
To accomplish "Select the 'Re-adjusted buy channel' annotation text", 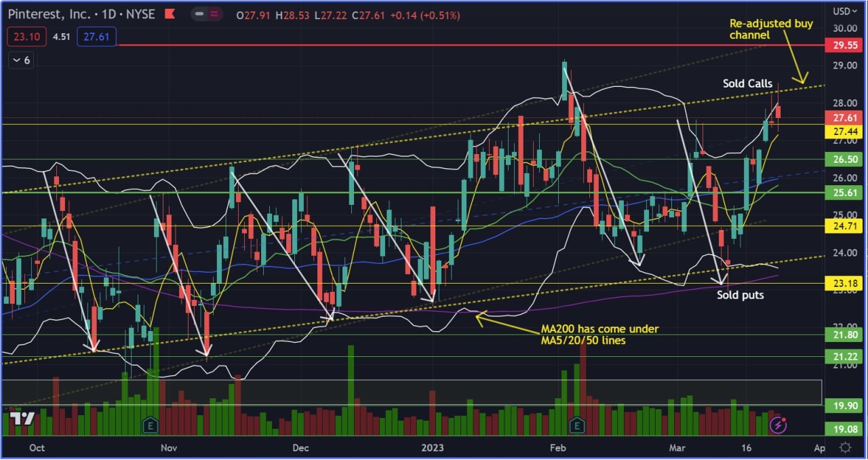I will (771, 29).
